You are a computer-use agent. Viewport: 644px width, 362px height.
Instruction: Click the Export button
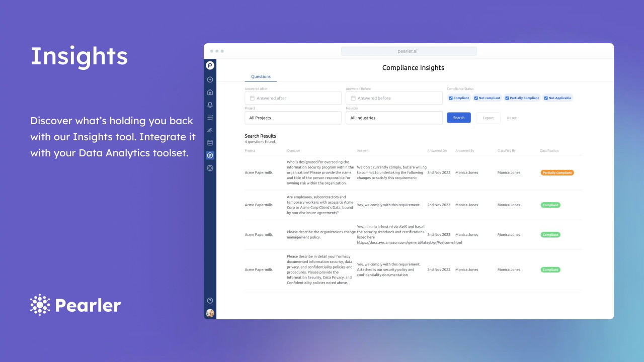(x=488, y=118)
